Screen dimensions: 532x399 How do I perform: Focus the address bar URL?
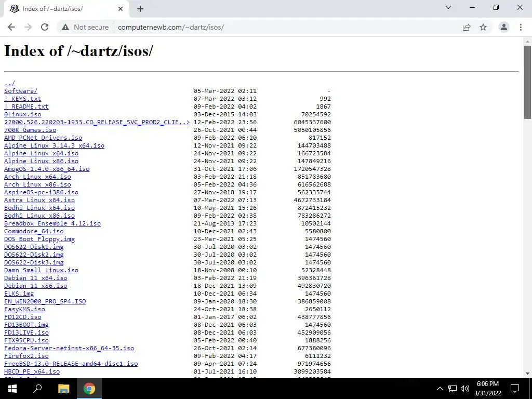click(x=170, y=27)
